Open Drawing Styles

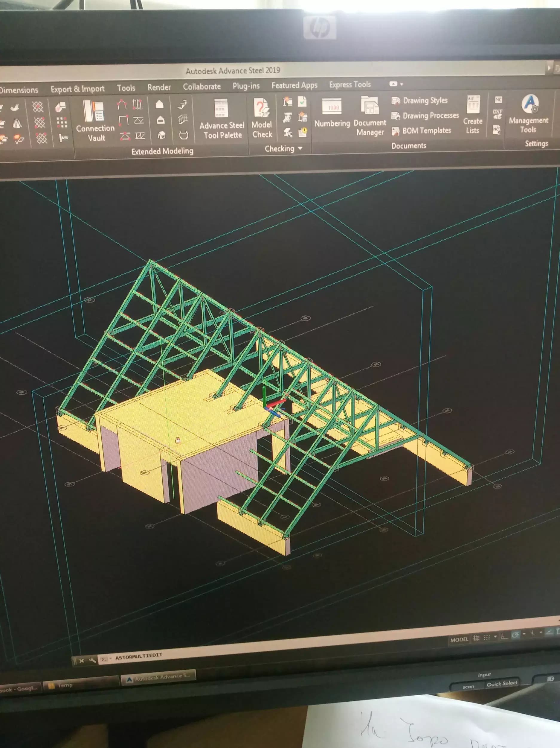point(419,101)
